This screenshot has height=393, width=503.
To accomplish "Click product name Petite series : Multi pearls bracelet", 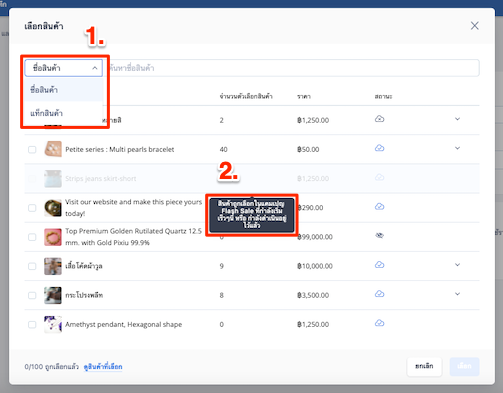I will (x=120, y=149).
